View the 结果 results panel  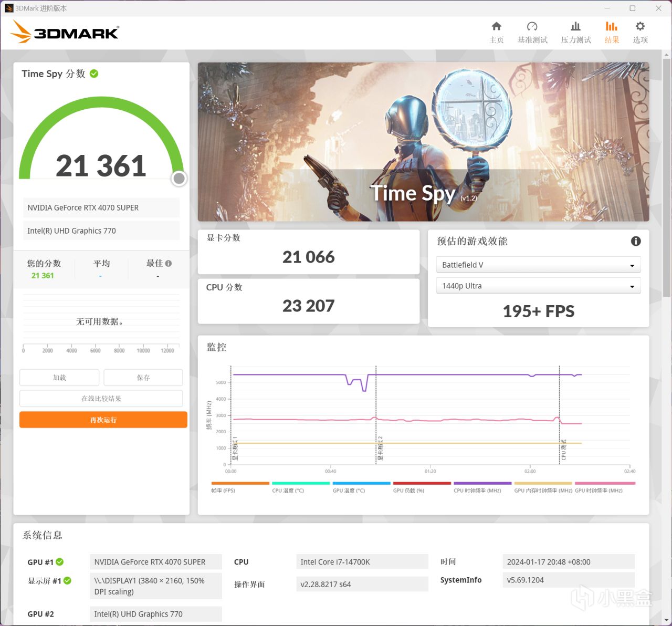[612, 32]
